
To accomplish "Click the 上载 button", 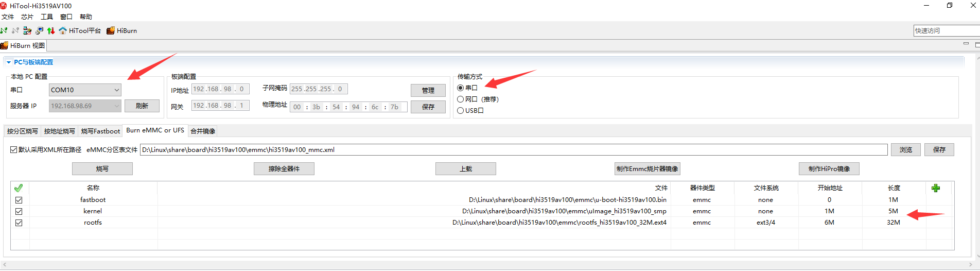I will [466, 169].
